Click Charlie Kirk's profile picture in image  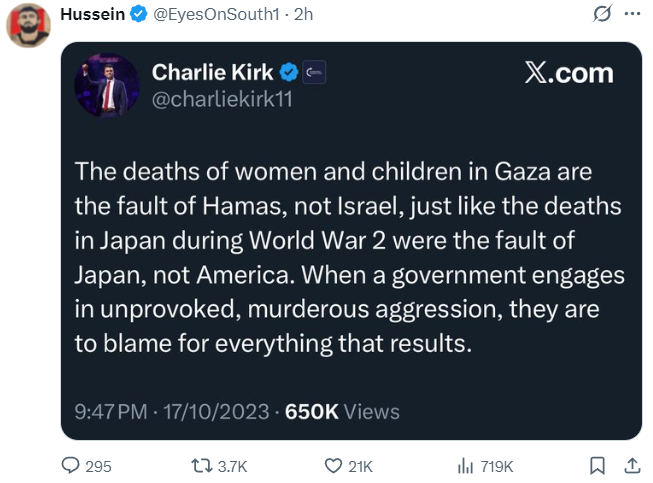click(107, 85)
